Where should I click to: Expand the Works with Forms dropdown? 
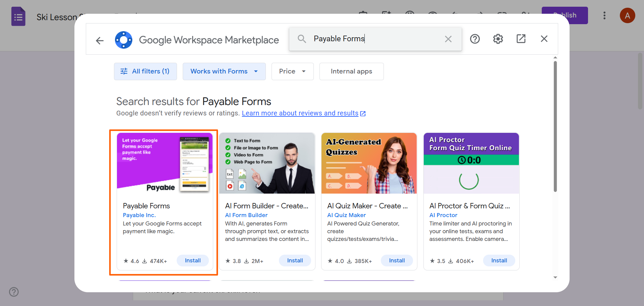[224, 71]
